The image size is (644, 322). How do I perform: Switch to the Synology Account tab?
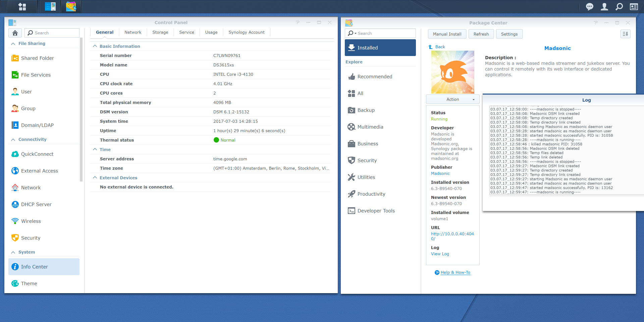coord(246,32)
